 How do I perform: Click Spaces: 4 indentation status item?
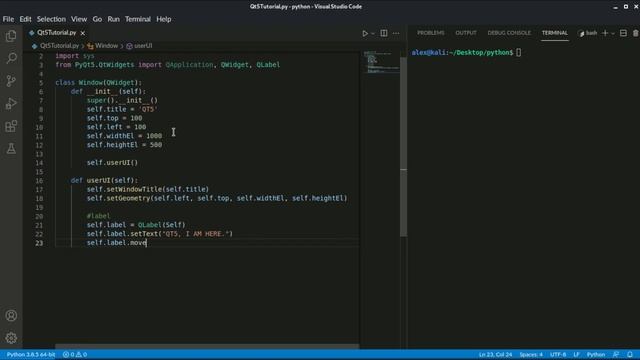click(531, 354)
